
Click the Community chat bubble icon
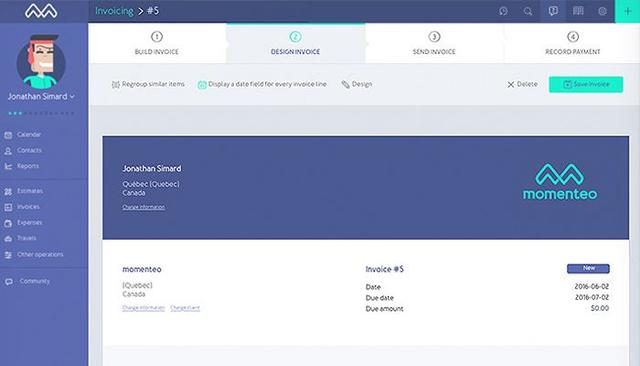point(9,282)
